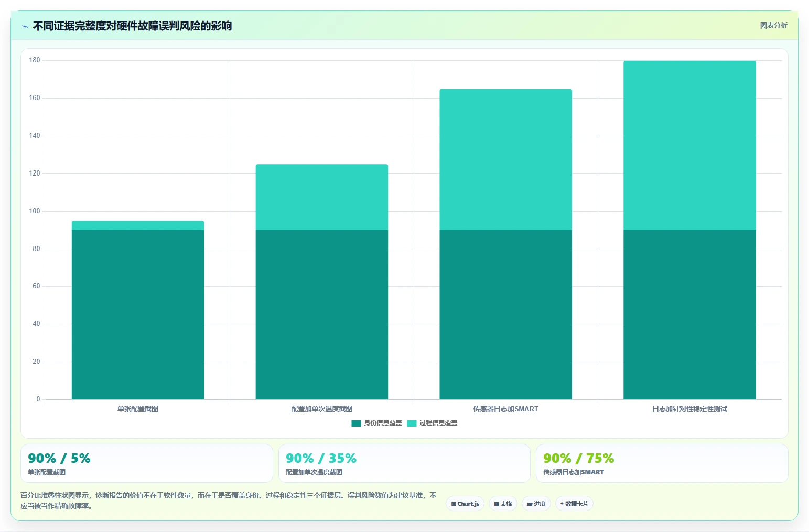Screen dimensions: 809x532
Task: Click the 数据卡片 tag pill
Action: (x=574, y=504)
